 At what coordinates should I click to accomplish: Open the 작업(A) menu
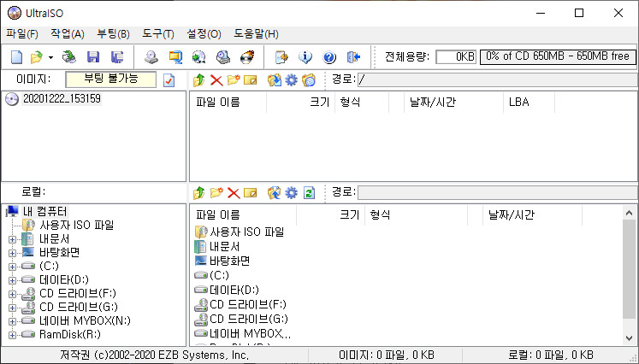click(x=68, y=34)
